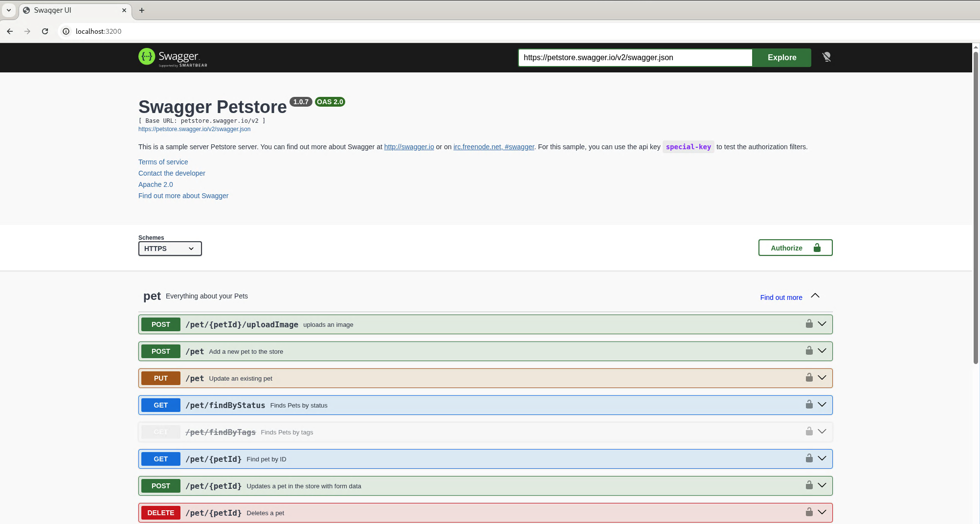
Task: Expand the GET /pet/{petId} 'Find pet by ID' chevron
Action: 822,458
